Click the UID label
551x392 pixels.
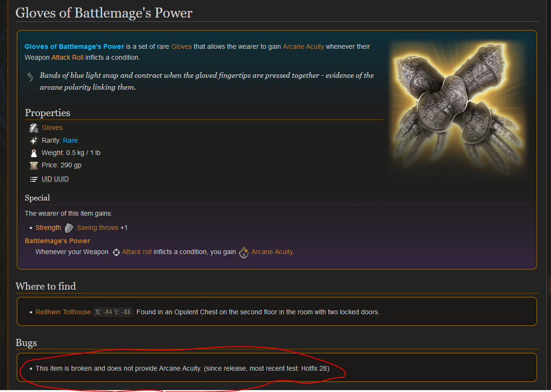[x=47, y=179]
